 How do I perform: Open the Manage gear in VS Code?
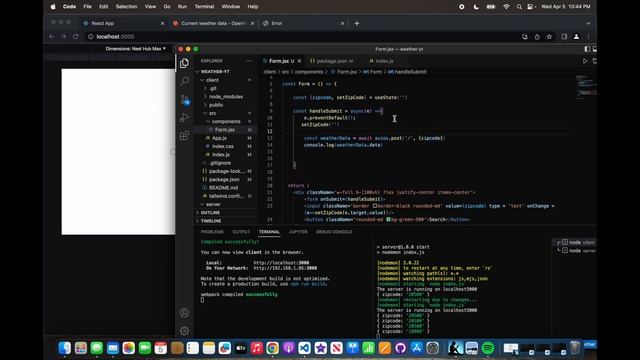(184, 331)
